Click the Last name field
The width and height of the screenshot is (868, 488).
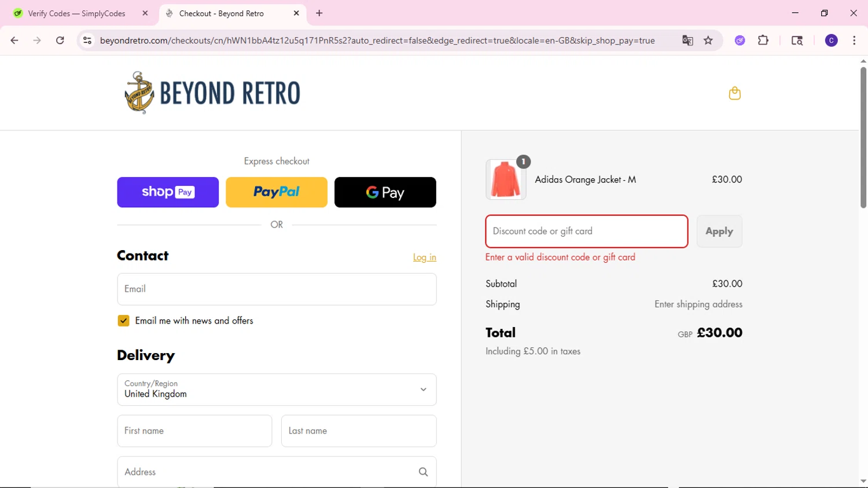click(x=359, y=431)
